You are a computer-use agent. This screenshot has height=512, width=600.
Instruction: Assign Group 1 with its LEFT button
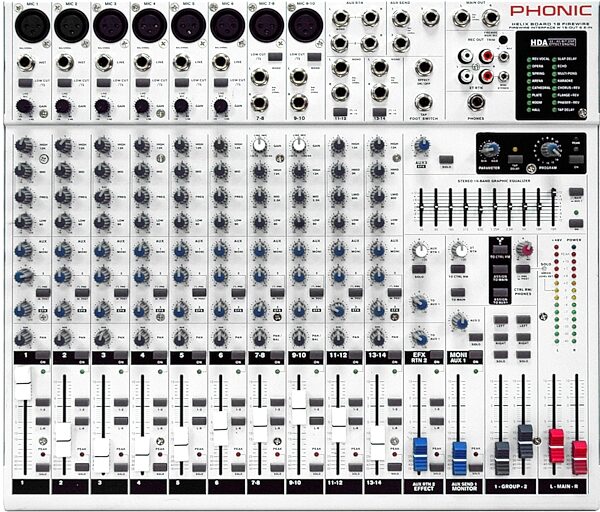coord(501,320)
